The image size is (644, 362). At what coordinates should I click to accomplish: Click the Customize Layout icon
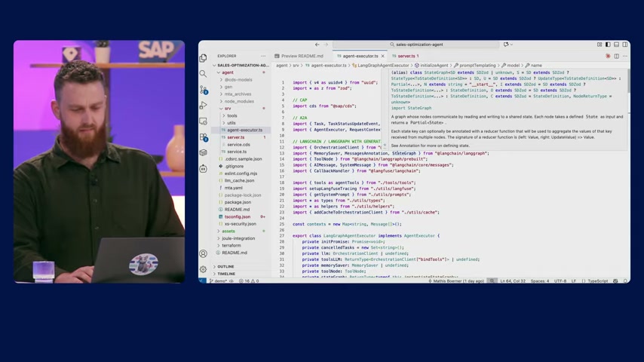pyautogui.click(x=600, y=44)
